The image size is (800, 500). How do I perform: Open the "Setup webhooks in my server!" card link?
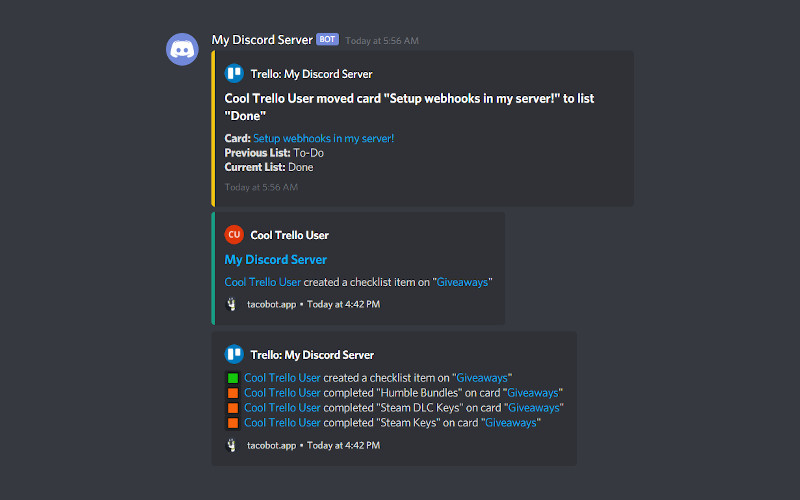[x=323, y=138]
